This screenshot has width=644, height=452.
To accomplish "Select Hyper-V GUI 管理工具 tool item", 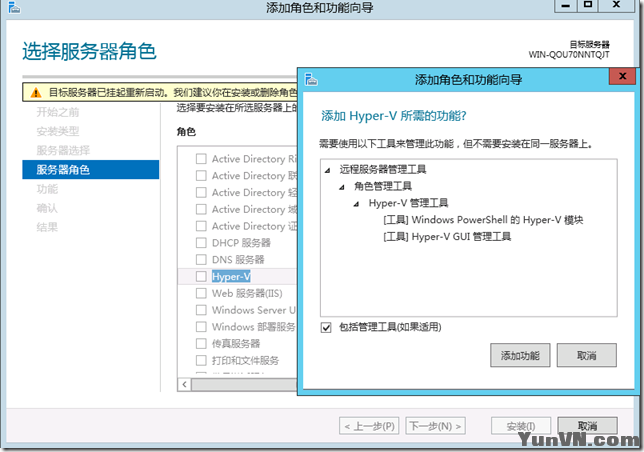I will pos(447,236).
